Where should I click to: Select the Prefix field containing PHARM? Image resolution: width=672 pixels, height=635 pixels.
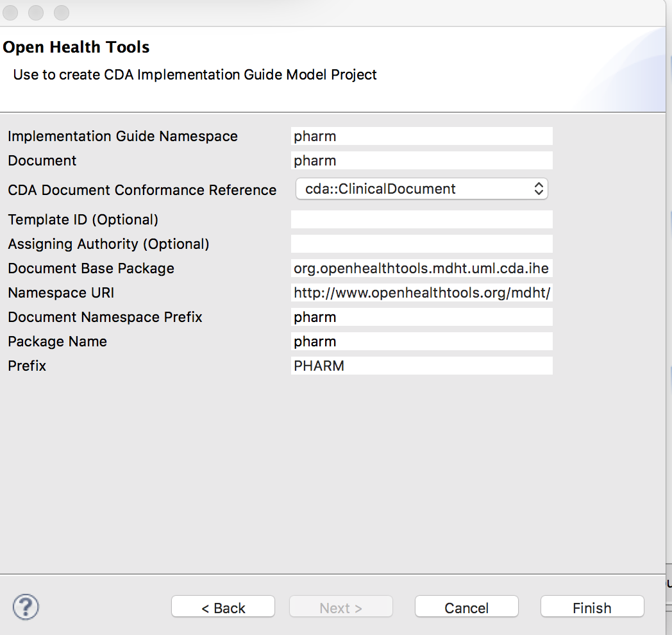tap(422, 366)
